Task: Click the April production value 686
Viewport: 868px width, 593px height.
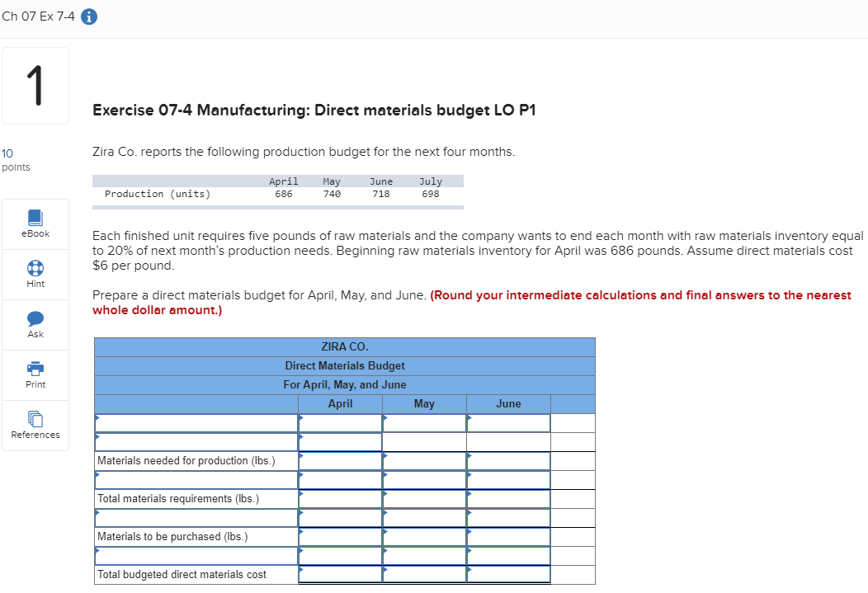Action: pyautogui.click(x=284, y=194)
